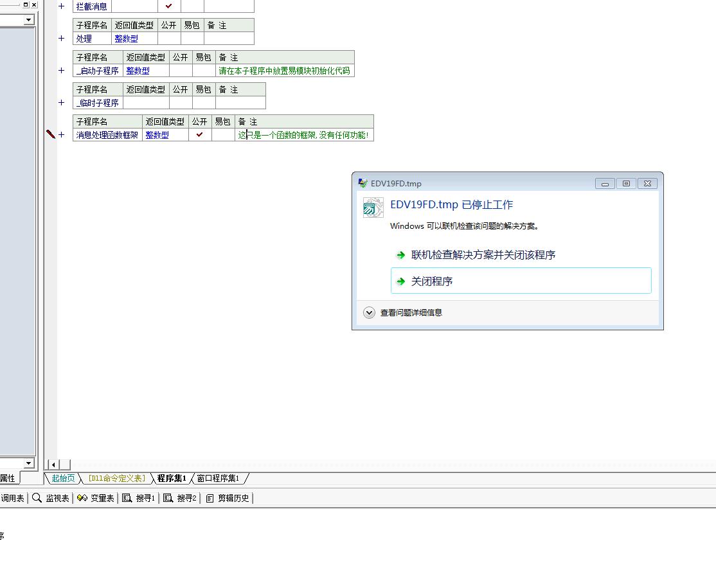Click 整数型 return type in 消息处理函数框架 row
This screenshot has width=716, height=588.
tap(157, 135)
